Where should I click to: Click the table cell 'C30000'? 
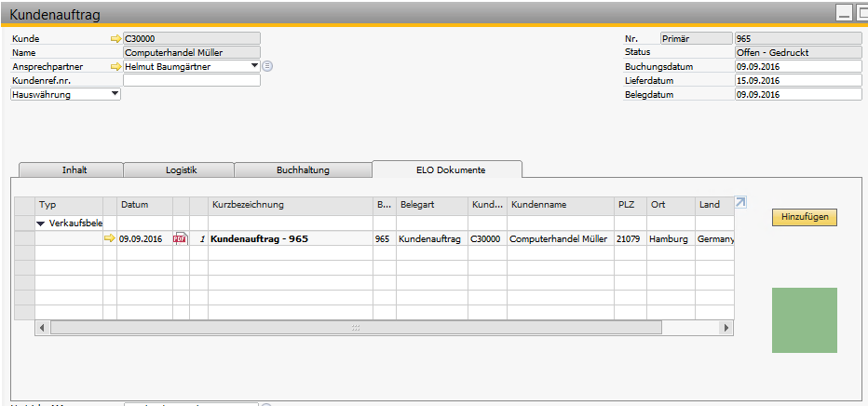(x=487, y=239)
